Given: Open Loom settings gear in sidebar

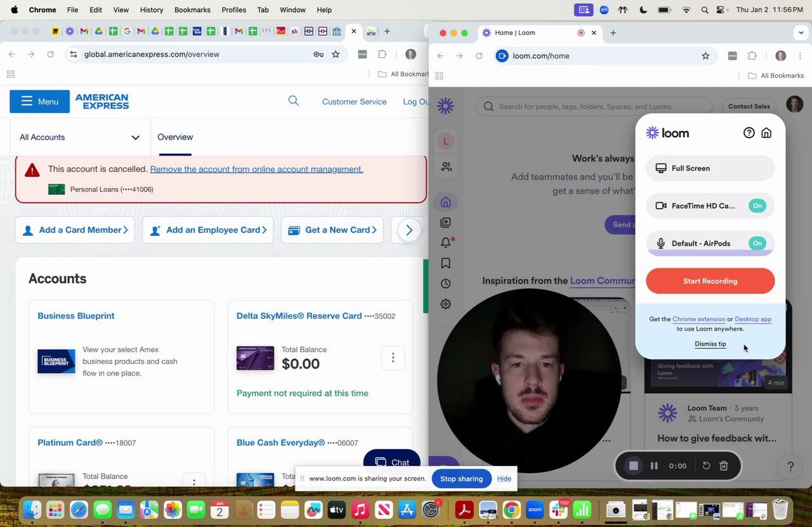Looking at the screenshot, I should click(445, 304).
